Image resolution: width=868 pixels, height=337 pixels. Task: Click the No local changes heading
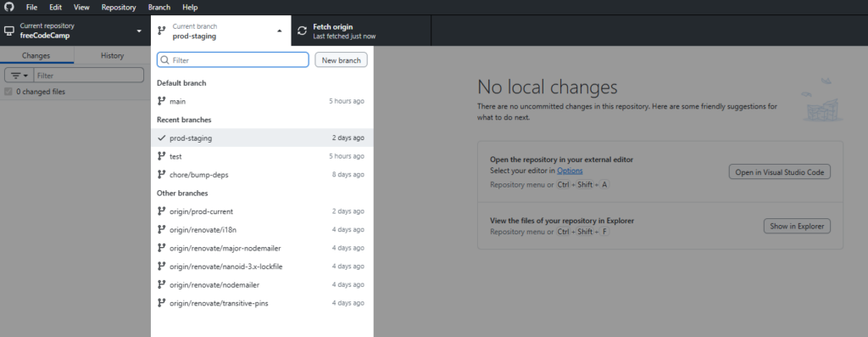(x=547, y=87)
